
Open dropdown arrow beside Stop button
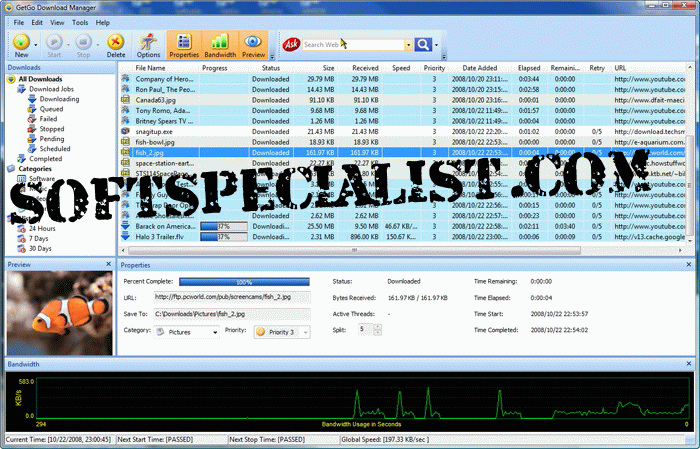click(x=97, y=45)
